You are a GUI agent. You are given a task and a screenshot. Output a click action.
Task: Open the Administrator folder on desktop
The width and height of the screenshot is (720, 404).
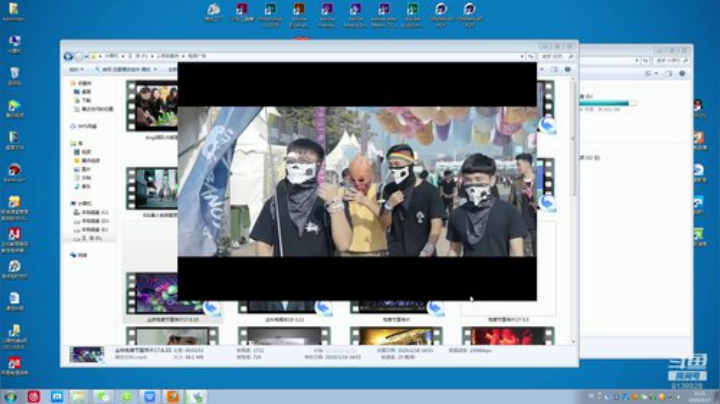[14, 12]
